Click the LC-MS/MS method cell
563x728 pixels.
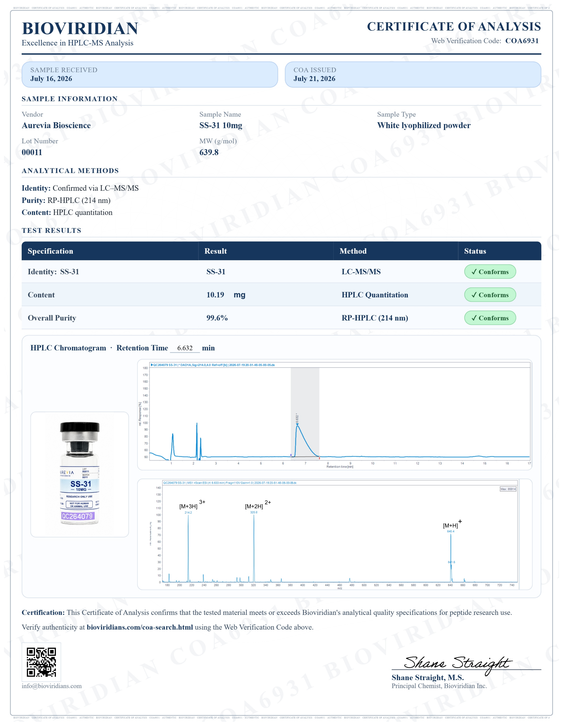pos(361,272)
